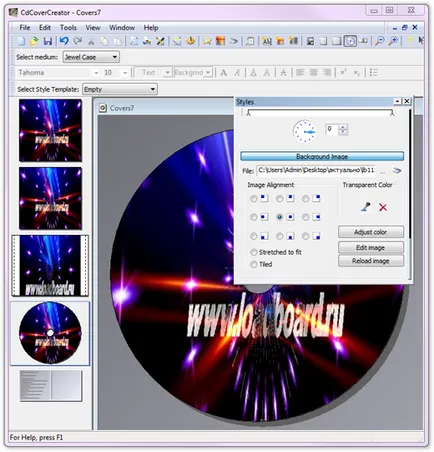Click the background image File path field

pos(317,170)
